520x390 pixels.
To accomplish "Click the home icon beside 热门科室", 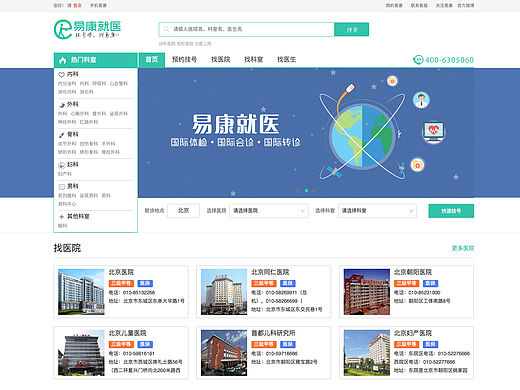I will click(x=62, y=60).
